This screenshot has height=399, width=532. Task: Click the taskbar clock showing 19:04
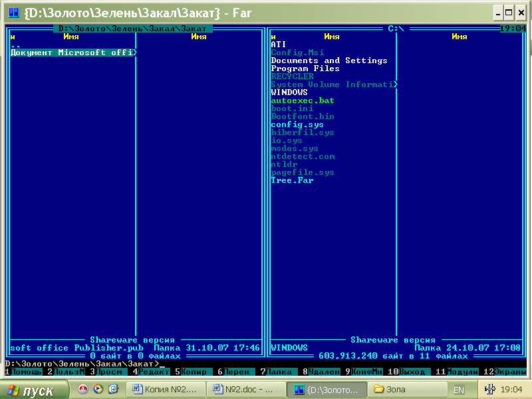(511, 390)
